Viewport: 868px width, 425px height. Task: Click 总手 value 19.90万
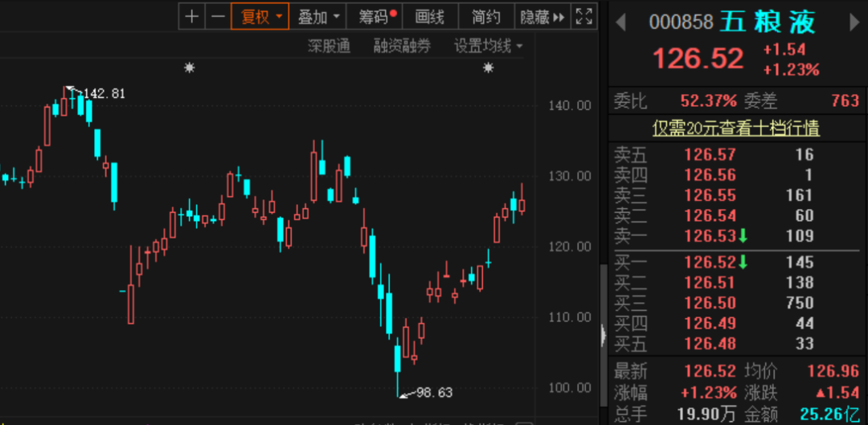(x=707, y=414)
